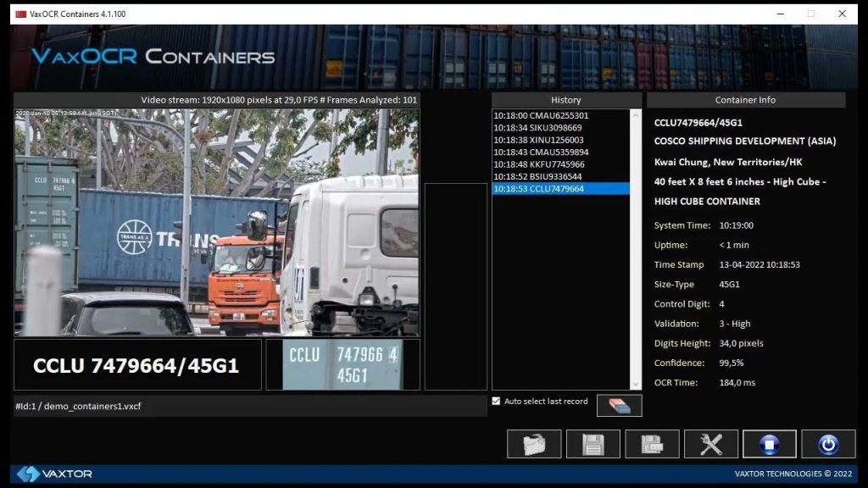Viewport: 868px width, 488px height.
Task: Select history record CMAU6255301
Action: click(x=541, y=115)
